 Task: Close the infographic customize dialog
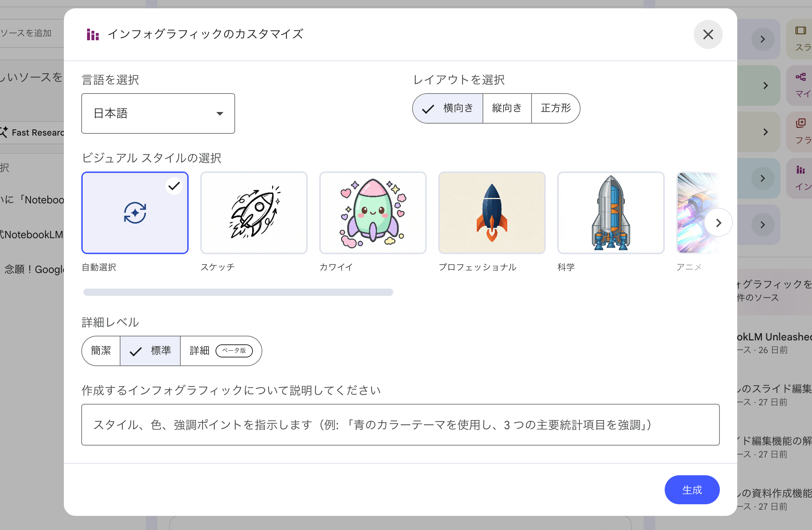(708, 34)
